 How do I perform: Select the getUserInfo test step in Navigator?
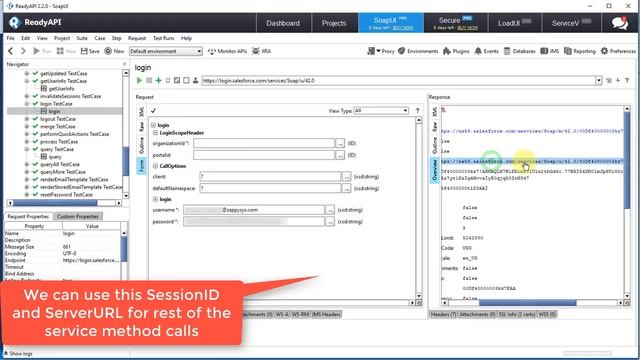pyautogui.click(x=61, y=89)
